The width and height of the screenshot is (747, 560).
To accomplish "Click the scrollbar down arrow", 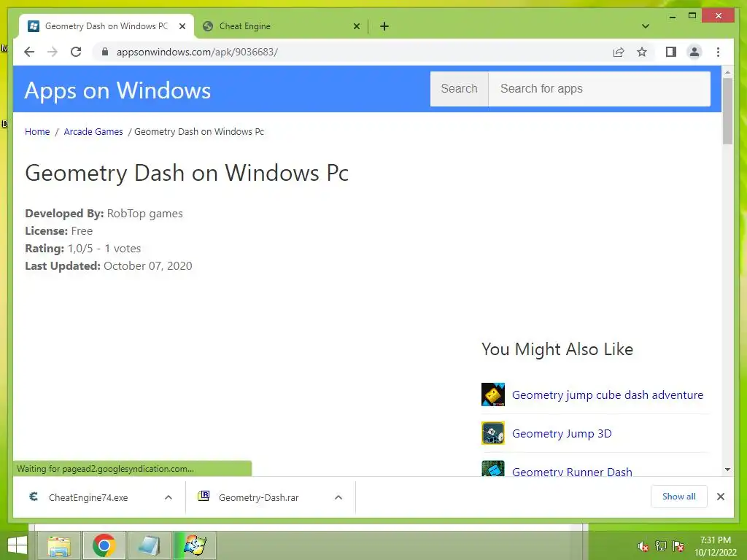I will pos(727,470).
